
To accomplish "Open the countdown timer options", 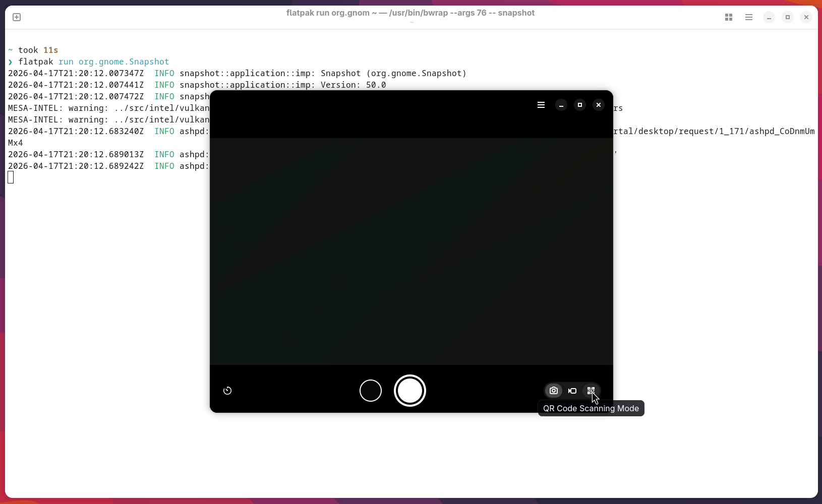I will coord(227,391).
